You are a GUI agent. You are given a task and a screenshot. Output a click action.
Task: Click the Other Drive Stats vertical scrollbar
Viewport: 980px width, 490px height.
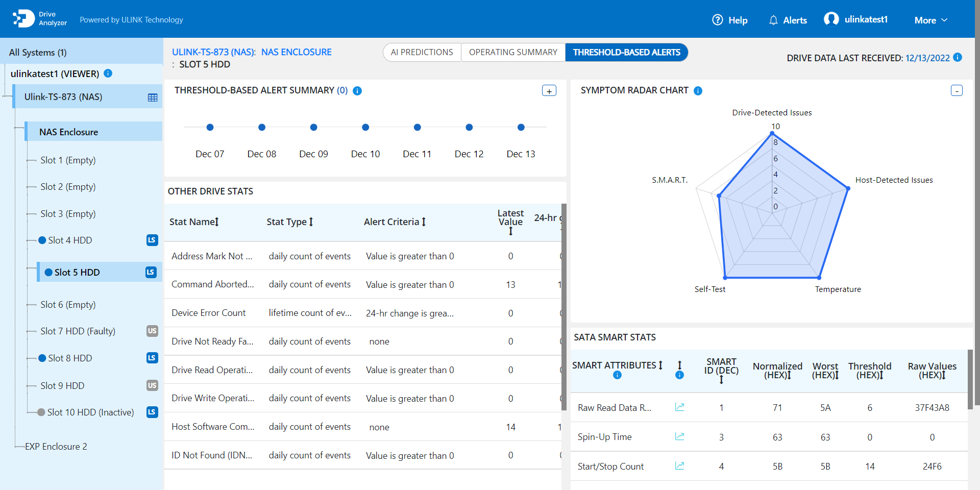point(564,306)
